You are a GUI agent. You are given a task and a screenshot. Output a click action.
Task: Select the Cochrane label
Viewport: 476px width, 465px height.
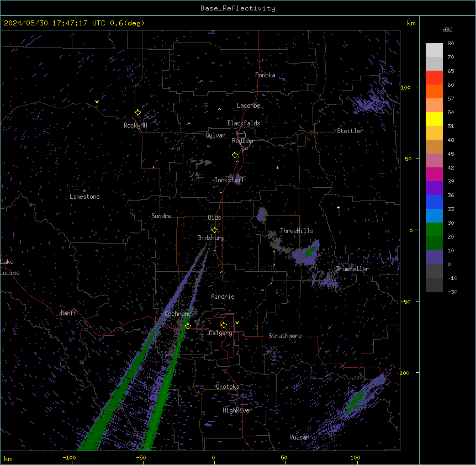click(178, 314)
